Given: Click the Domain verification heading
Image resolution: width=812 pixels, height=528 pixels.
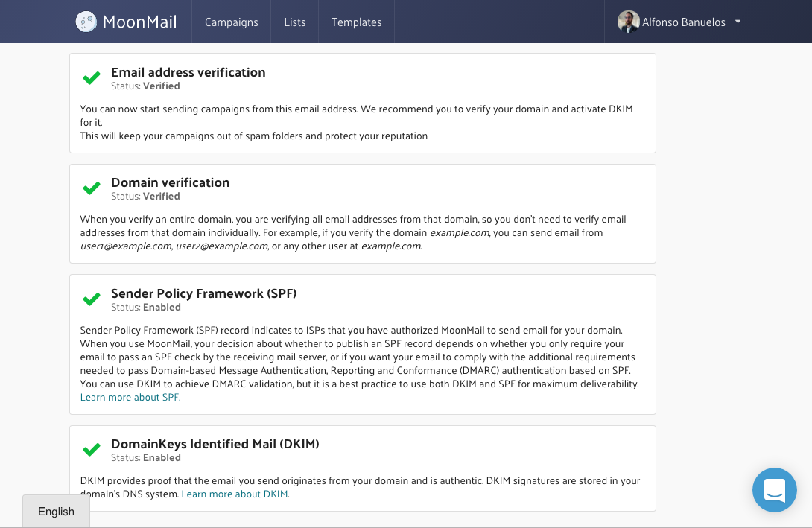Looking at the screenshot, I should [x=170, y=182].
